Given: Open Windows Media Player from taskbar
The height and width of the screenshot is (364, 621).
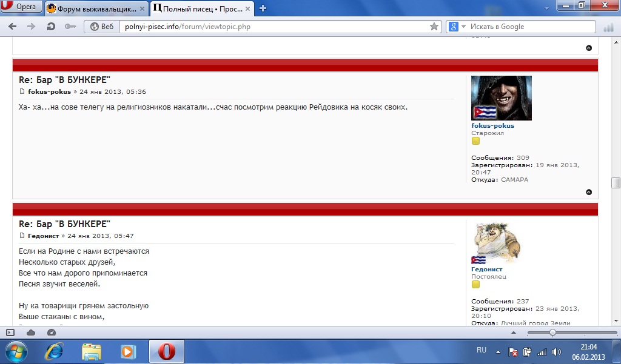Looking at the screenshot, I should click(128, 351).
